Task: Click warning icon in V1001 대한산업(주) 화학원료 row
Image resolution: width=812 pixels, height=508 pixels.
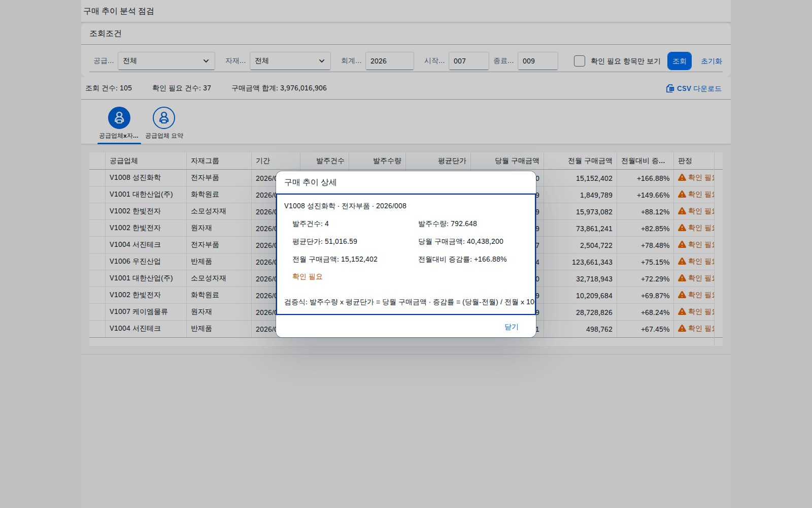Action: point(682,194)
